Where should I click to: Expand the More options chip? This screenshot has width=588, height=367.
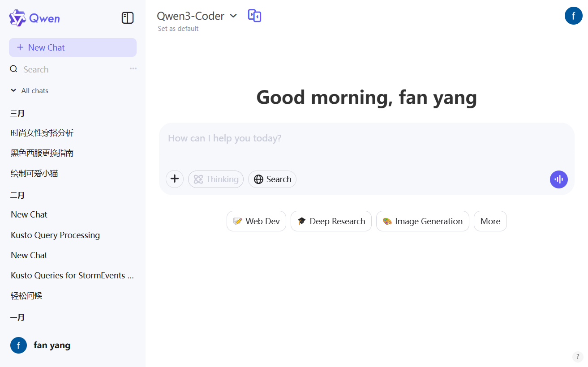pyautogui.click(x=490, y=221)
